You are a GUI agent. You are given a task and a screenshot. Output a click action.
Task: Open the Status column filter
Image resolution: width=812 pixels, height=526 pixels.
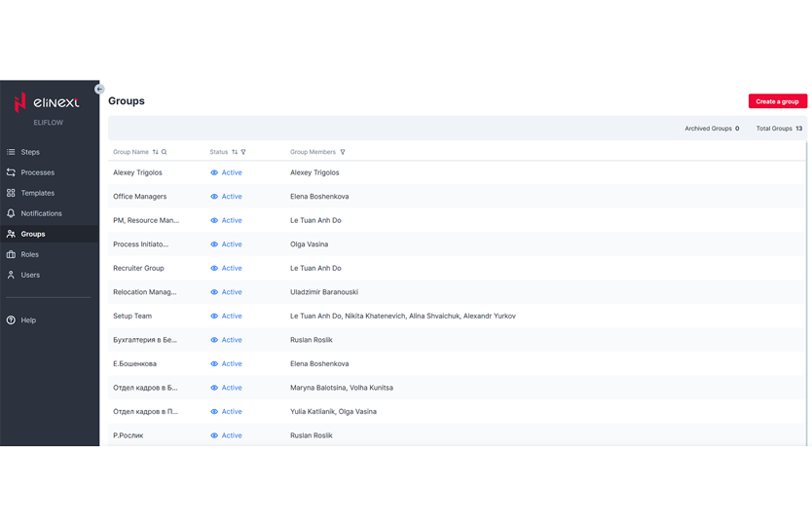tap(243, 152)
